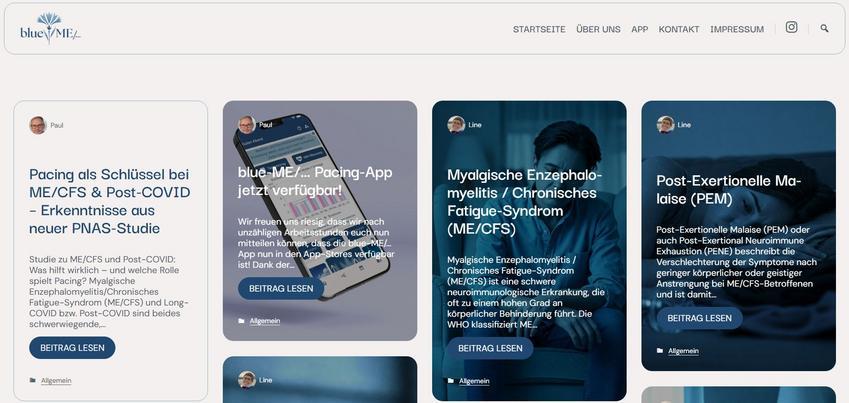Open the Impressum page
The width and height of the screenshot is (849, 403).
[x=737, y=29]
